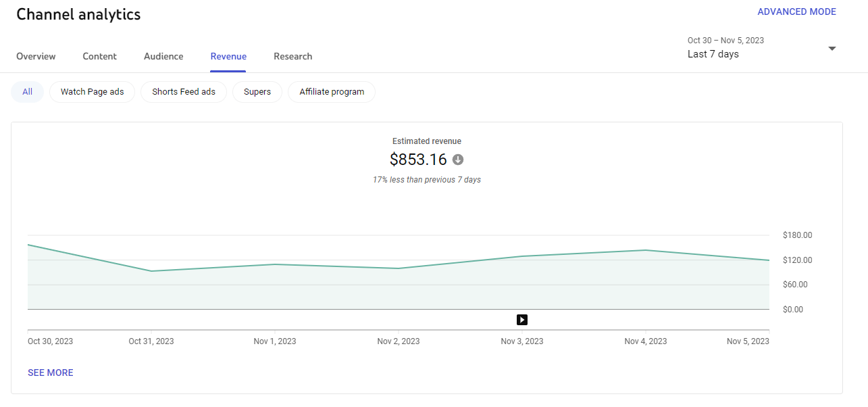Choose the Affiliate program filter chip
The width and height of the screenshot is (868, 407).
tap(332, 92)
